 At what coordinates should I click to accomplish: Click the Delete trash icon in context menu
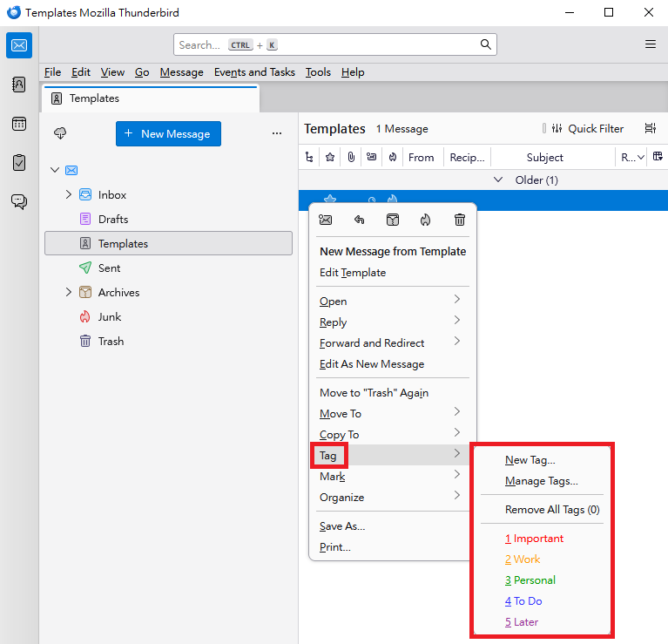point(460,220)
